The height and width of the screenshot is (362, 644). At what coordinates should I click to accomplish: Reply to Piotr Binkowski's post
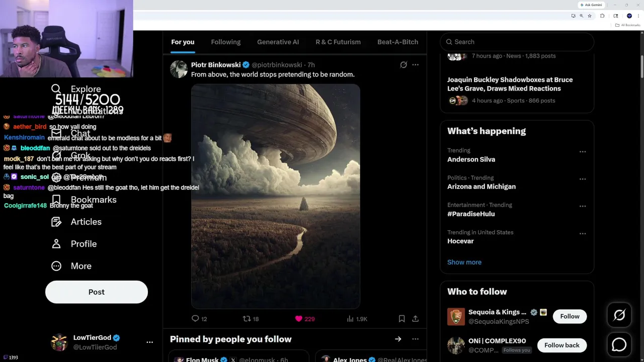[x=196, y=319]
